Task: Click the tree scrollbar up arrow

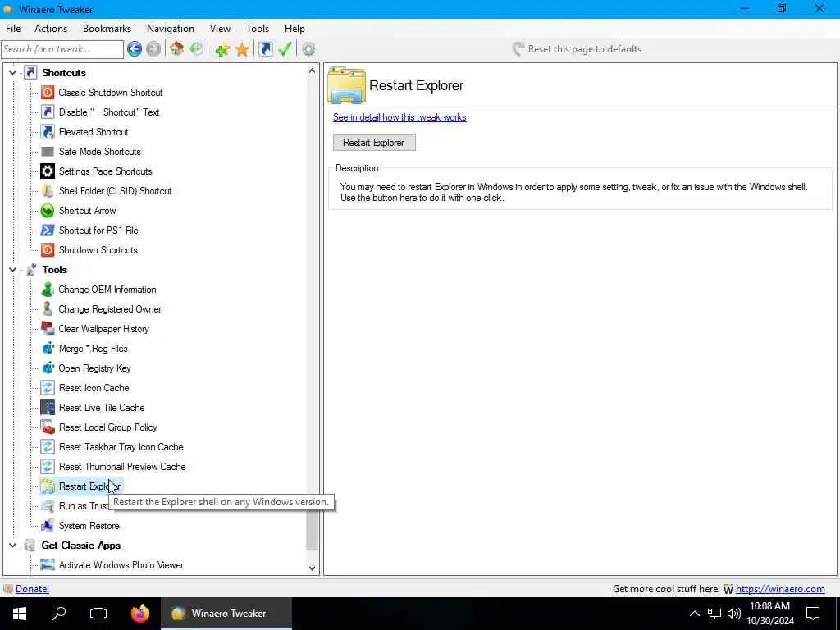Action: [x=313, y=71]
